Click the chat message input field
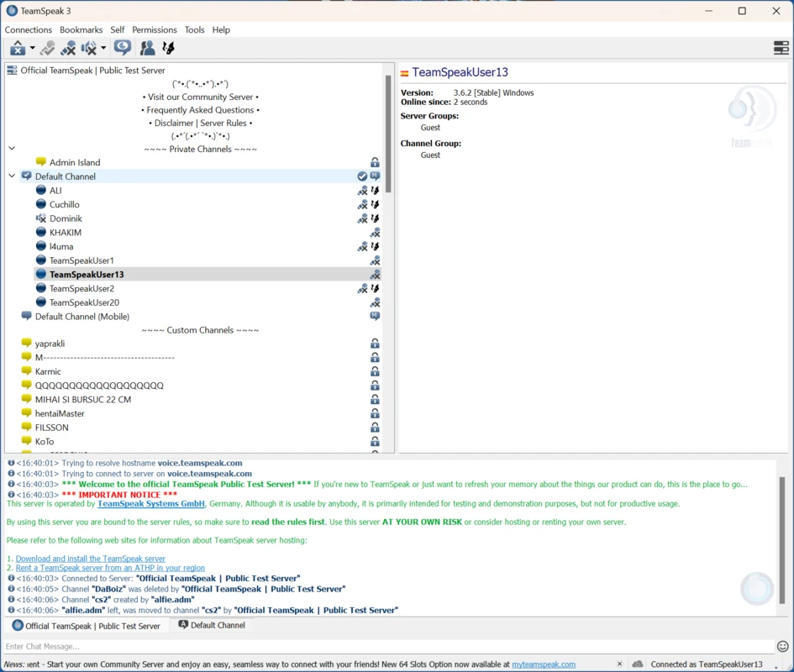Screen dimensions: 794x672 click(336, 647)
